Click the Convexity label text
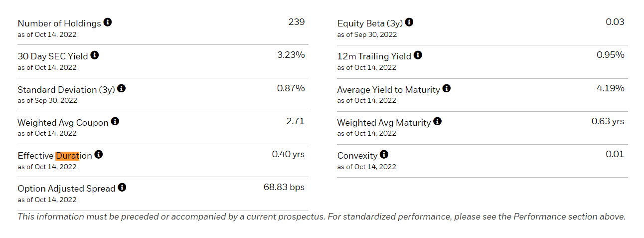 click(357, 156)
